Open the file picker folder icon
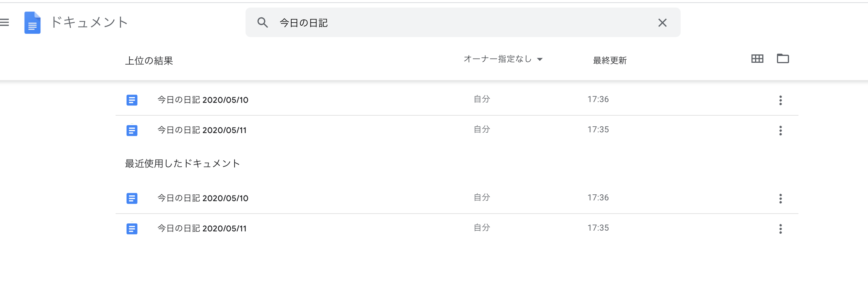 pyautogui.click(x=783, y=59)
